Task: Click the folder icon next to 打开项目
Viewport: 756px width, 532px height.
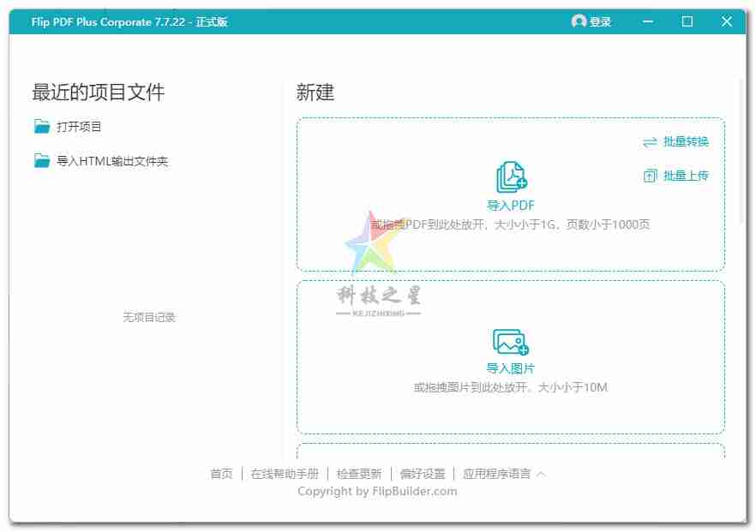Action: click(42, 127)
